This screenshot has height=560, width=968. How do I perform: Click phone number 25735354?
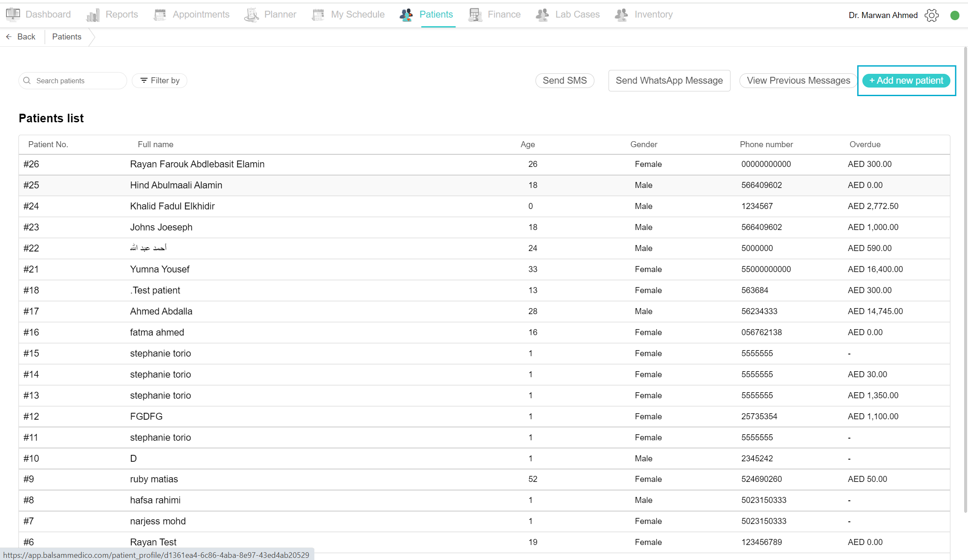click(759, 417)
